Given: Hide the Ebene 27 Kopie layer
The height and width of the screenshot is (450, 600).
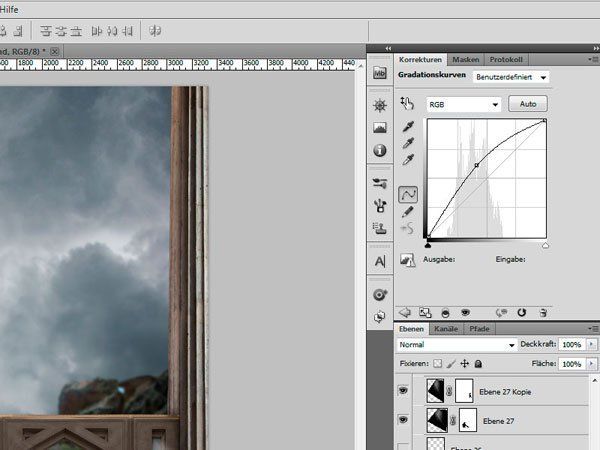Looking at the screenshot, I should [x=403, y=390].
